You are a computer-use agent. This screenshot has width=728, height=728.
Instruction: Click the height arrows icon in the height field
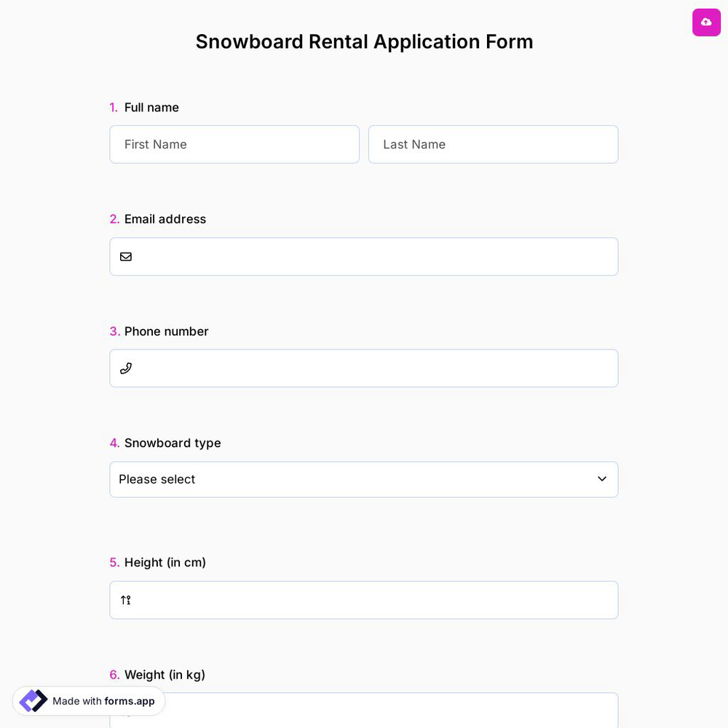pos(125,600)
